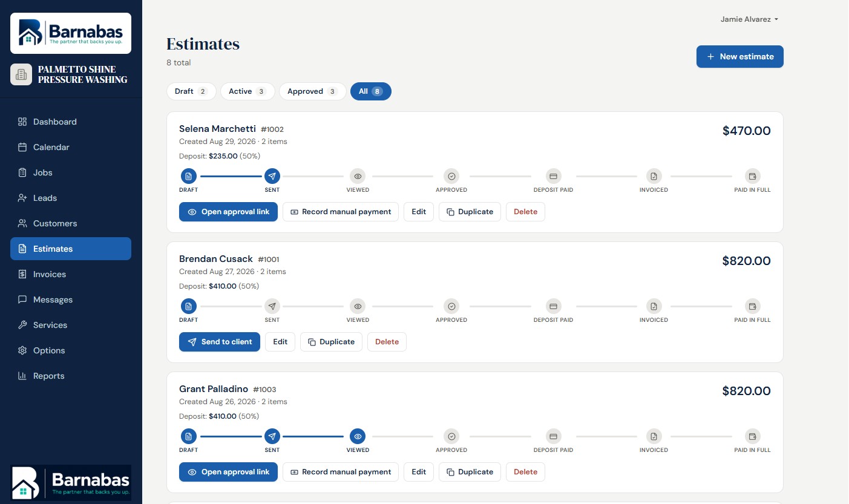Duplicate Brendan Cusack's estimate

point(331,342)
